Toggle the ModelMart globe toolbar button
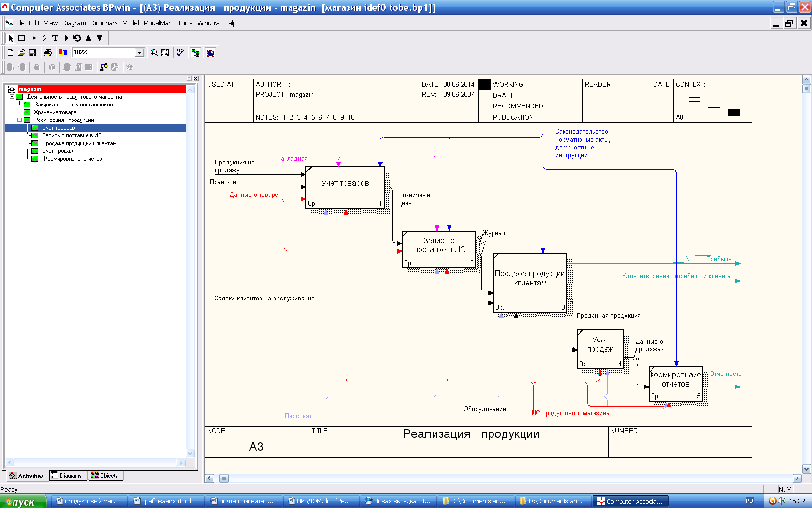This screenshot has width=812, height=508. (x=211, y=53)
